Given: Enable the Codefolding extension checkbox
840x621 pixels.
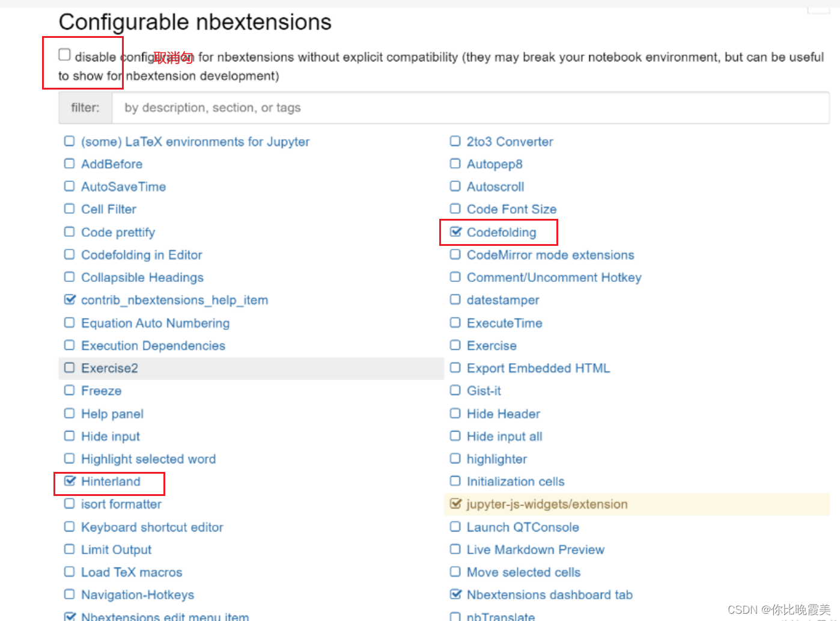Looking at the screenshot, I should (455, 232).
